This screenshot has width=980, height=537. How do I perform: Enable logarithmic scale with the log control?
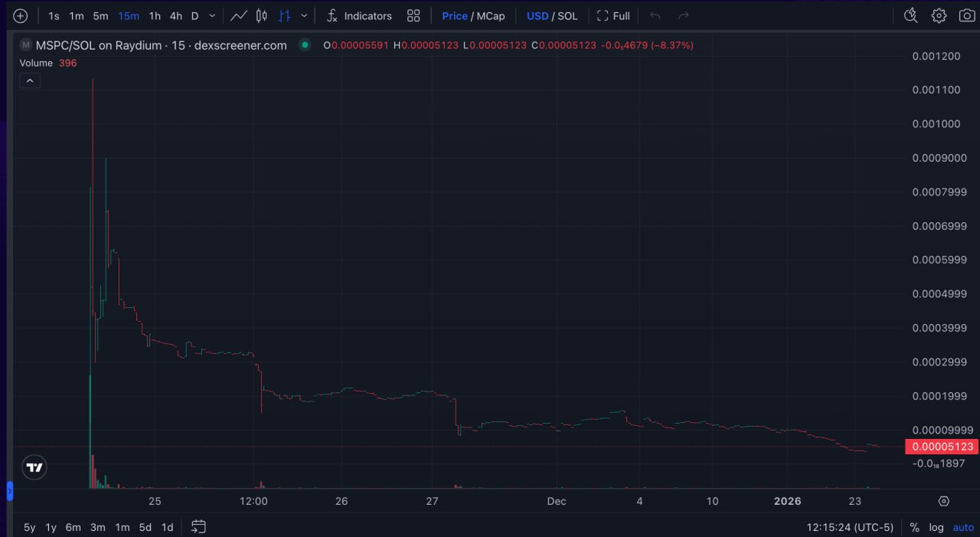[936, 527]
